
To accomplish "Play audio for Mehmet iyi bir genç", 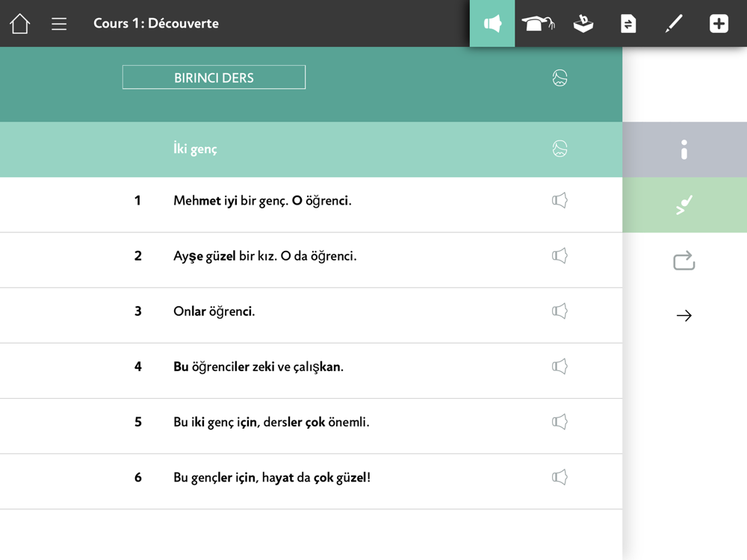I will [560, 200].
